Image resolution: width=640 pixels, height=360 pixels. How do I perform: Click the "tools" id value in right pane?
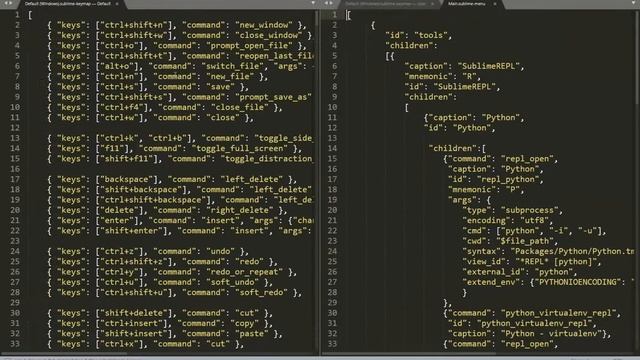tap(431, 35)
